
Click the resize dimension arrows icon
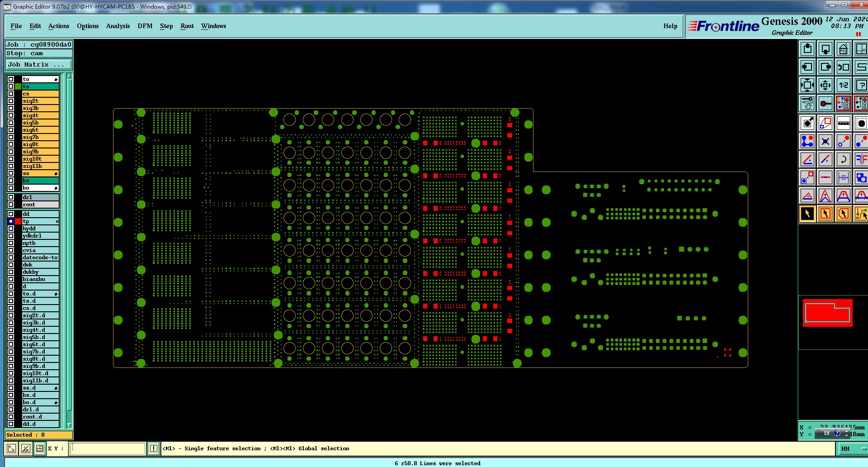pos(844,177)
